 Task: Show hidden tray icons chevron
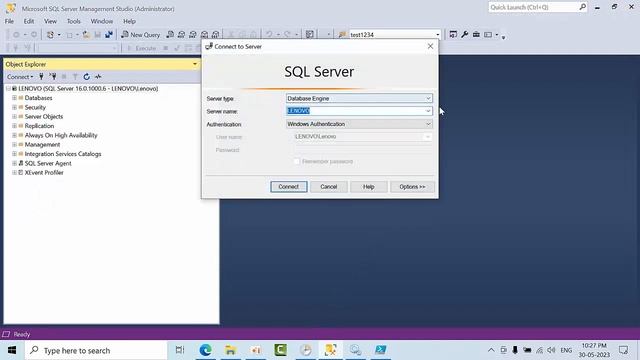pyautogui.click(x=491, y=350)
